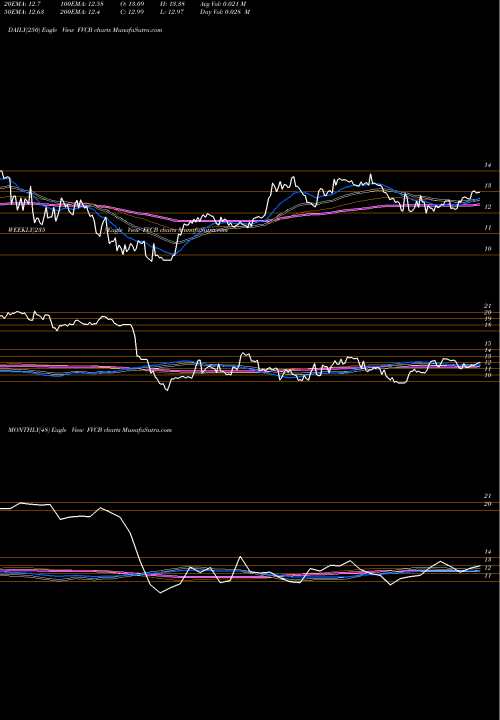Select the low price L: 12.97
This screenshot has width=500, height=720.
171,12
